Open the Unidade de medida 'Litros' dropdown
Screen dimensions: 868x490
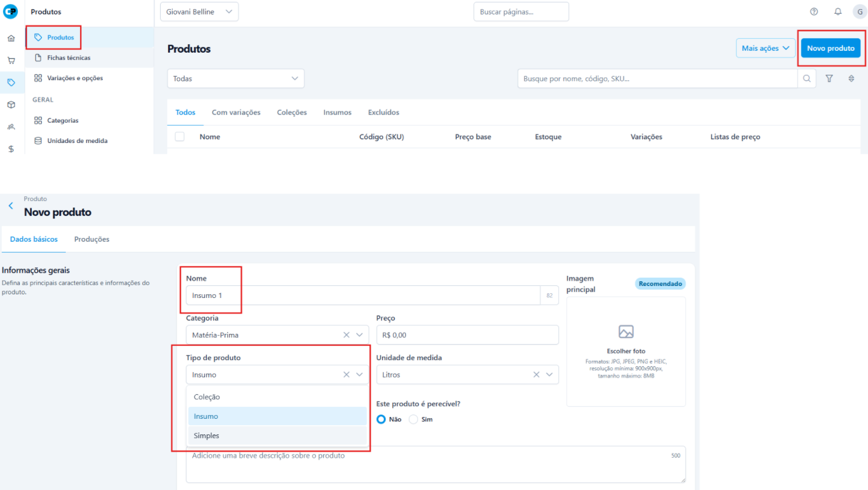point(466,375)
